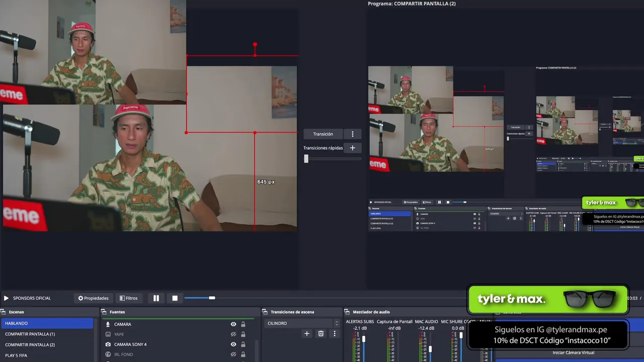Toggle the lock on CAMARA source
This screenshot has width=644, height=362.
243,324
